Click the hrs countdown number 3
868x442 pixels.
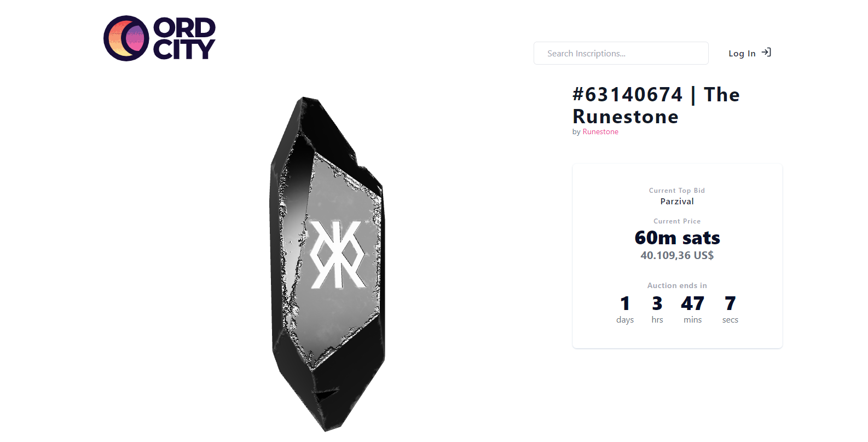pyautogui.click(x=657, y=303)
